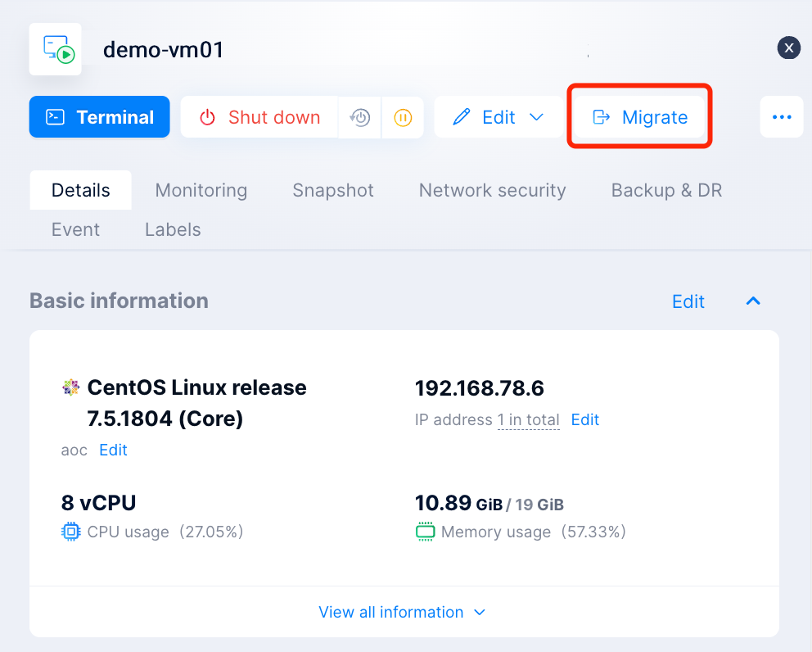Click the 8 vCPU value
The width and height of the screenshot is (812, 652).
[98, 503]
